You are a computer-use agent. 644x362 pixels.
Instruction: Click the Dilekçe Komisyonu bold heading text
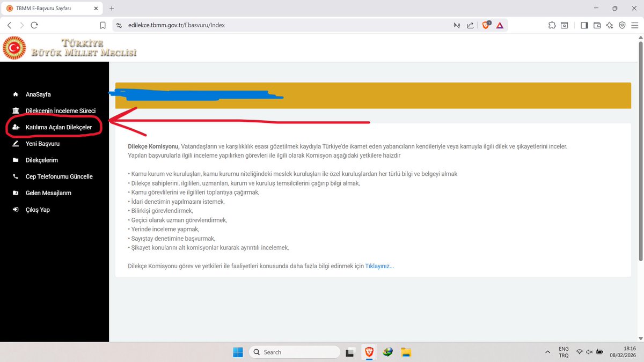(153, 146)
